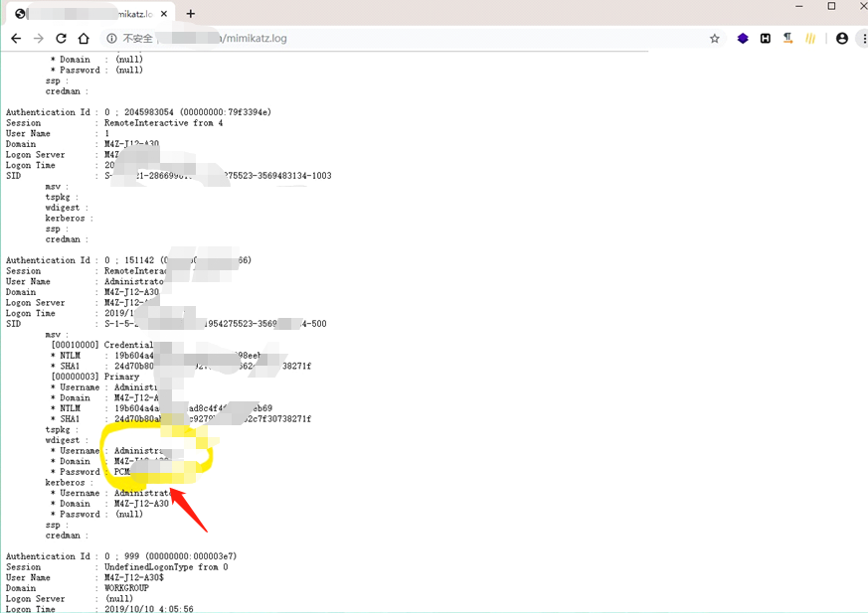This screenshot has height=613, width=868.
Task: Click the 不安全 security warning label
Action: pos(137,38)
